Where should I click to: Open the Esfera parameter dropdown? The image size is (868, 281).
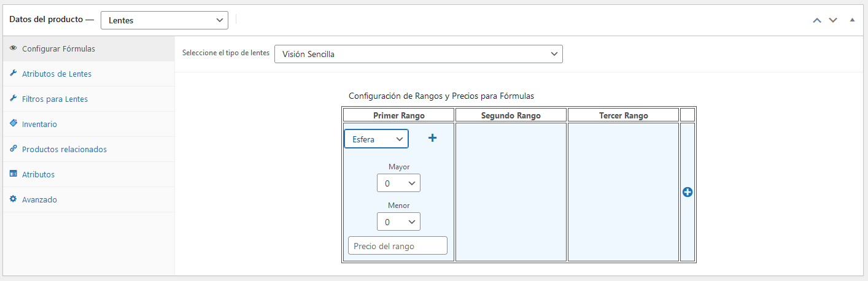point(376,139)
